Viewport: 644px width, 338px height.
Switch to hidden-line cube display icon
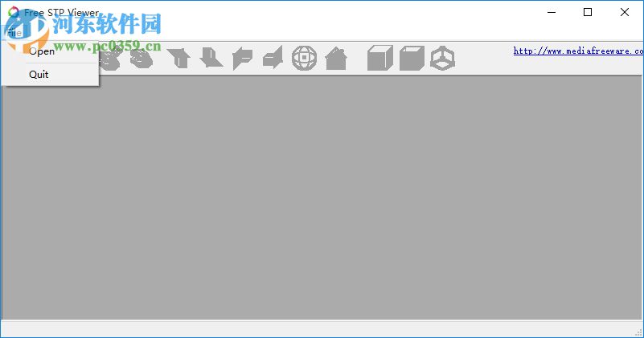(412, 59)
